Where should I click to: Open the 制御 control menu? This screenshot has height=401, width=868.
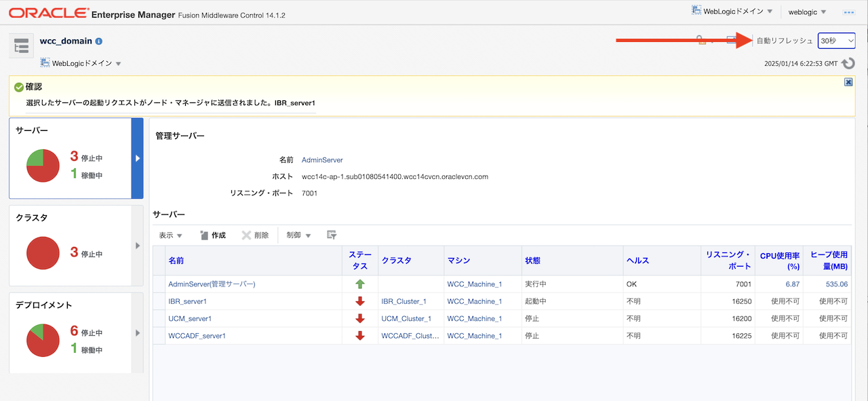[298, 235]
